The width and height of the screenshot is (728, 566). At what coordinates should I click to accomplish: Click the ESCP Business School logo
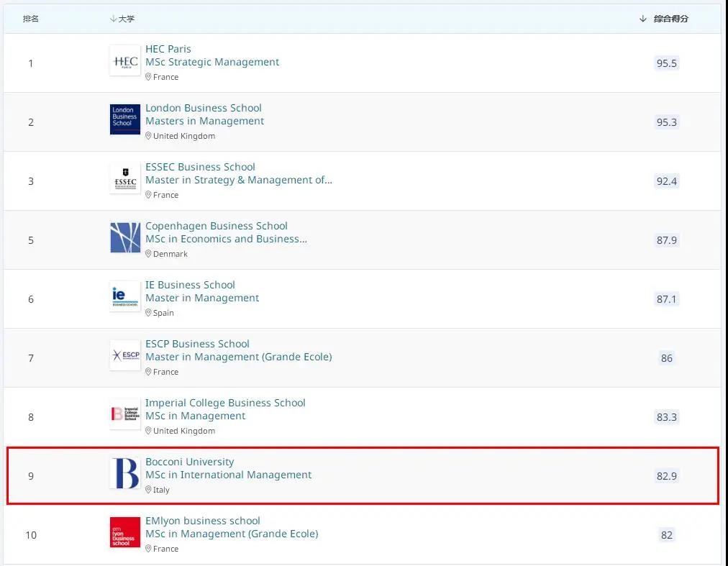point(125,355)
